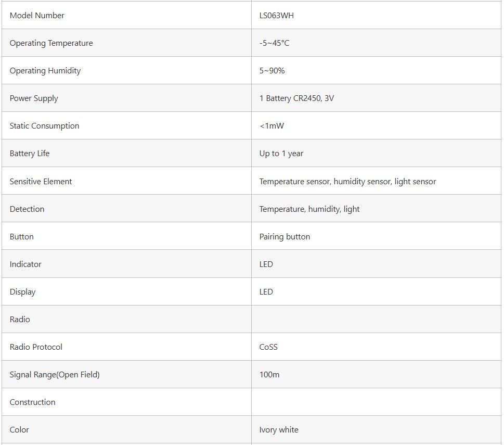Select the Temperature, humidity, light detection value
The image size is (504, 445).
pos(309,209)
